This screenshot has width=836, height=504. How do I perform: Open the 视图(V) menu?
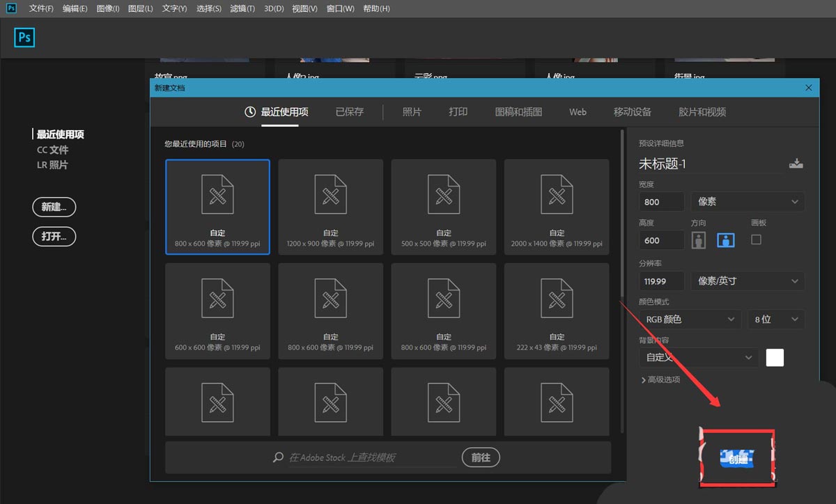click(304, 9)
